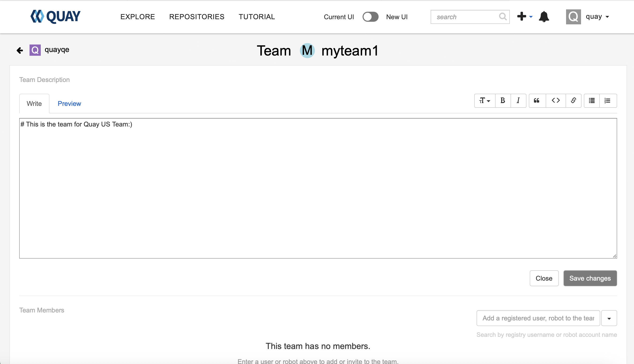Toggle the Current UI / New UI switch

(370, 17)
